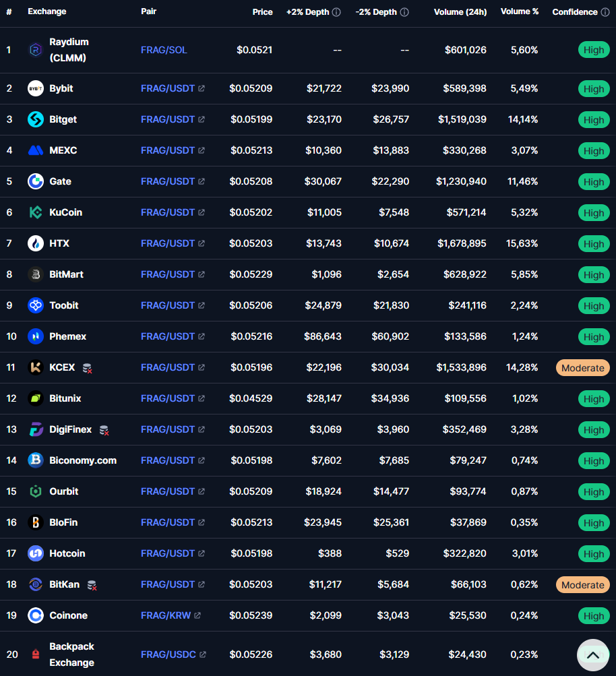Open the Biconomy.com exchange name
Image resolution: width=616 pixels, height=676 pixels.
pyautogui.click(x=83, y=461)
